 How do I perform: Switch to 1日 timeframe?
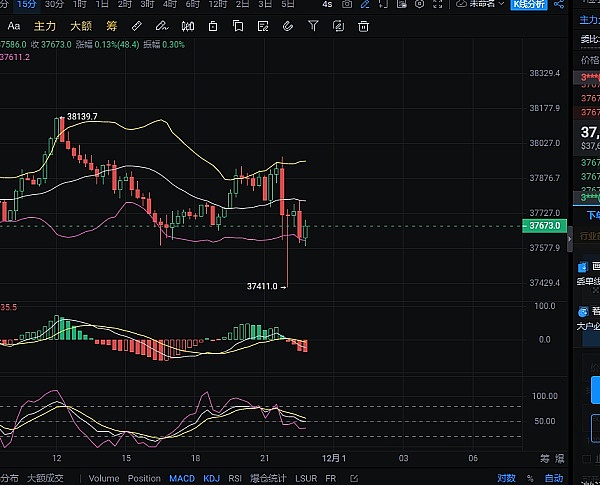[102, 4]
